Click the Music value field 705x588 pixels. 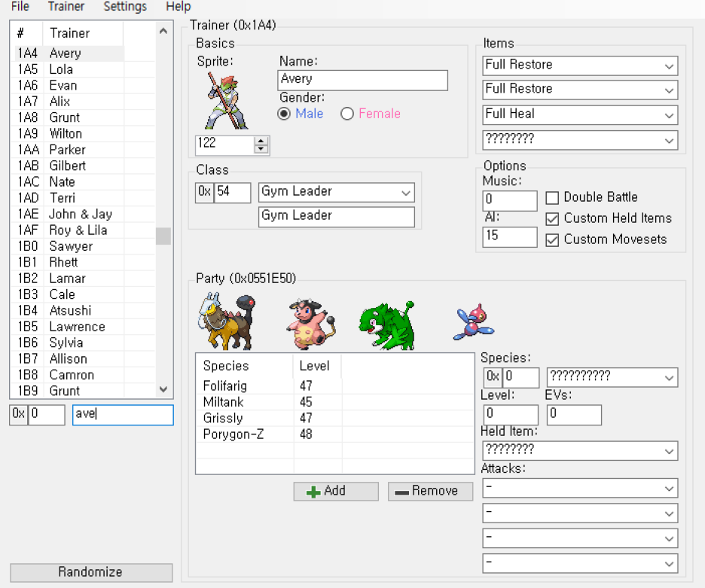pyautogui.click(x=510, y=200)
